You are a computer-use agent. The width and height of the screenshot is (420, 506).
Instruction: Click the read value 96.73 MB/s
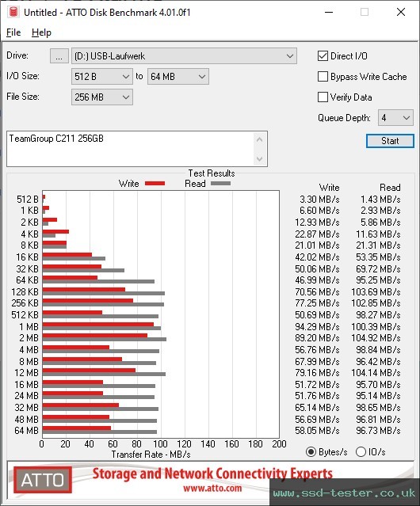point(378,431)
